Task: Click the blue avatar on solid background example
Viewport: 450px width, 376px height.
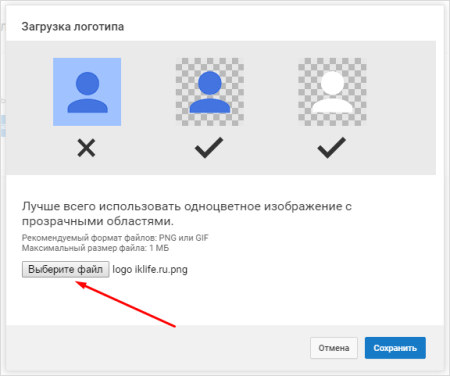Action: point(87,92)
